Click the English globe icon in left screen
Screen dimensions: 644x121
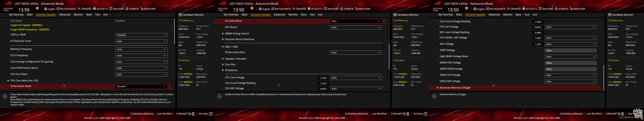click(46, 9)
